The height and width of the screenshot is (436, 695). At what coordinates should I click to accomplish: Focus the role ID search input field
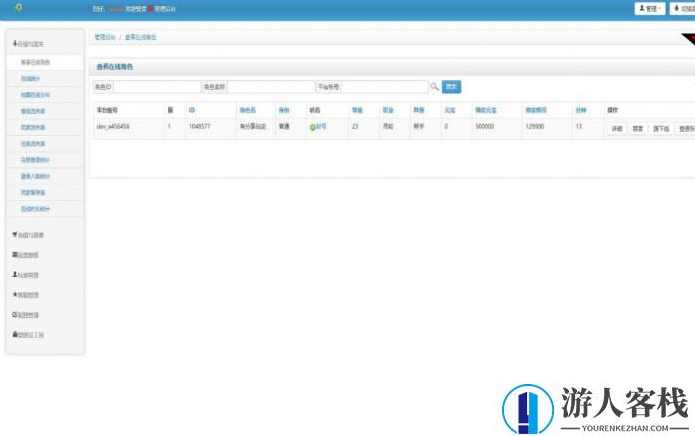(156, 87)
